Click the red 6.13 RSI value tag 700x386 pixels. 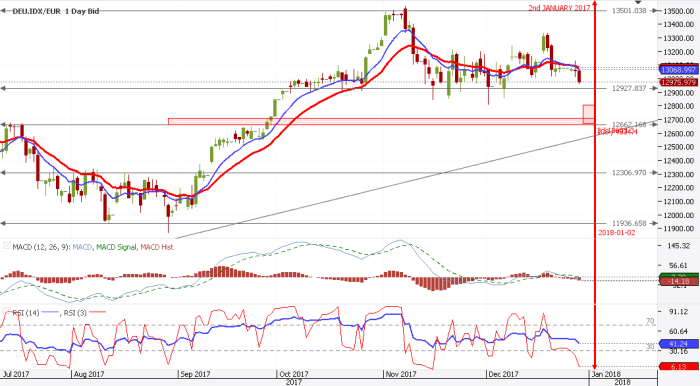click(679, 367)
